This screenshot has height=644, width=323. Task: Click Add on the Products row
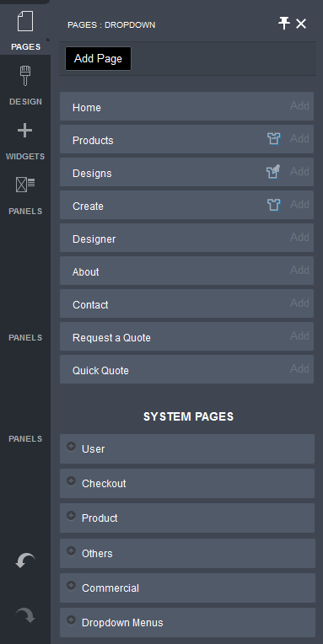[x=299, y=139]
